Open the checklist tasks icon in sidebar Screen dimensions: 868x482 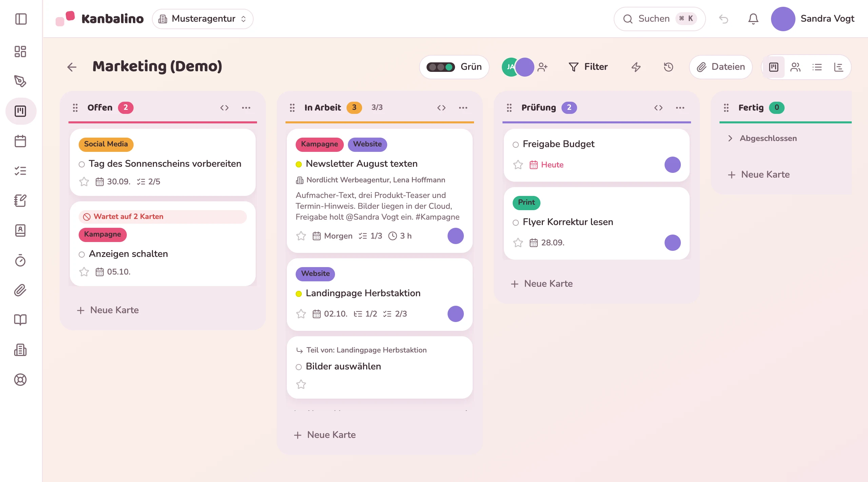click(x=20, y=171)
